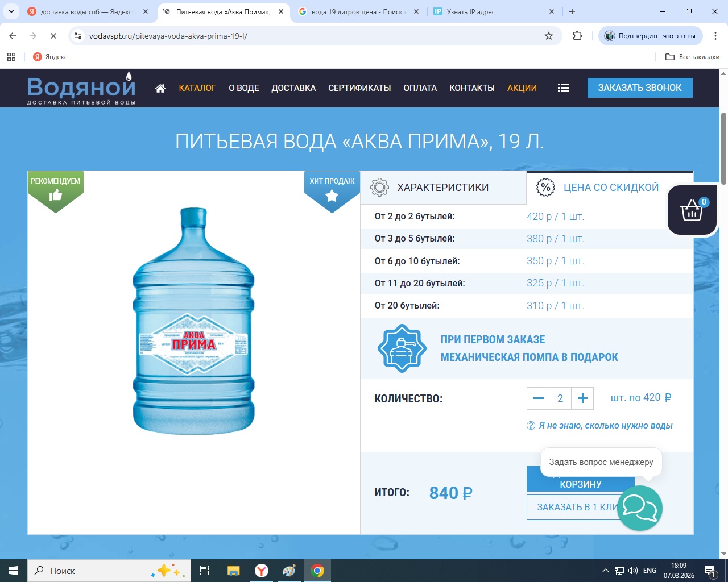Click the page vertical scrollbar thumb
Image resolution: width=728 pixels, height=582 pixels.
(x=723, y=149)
